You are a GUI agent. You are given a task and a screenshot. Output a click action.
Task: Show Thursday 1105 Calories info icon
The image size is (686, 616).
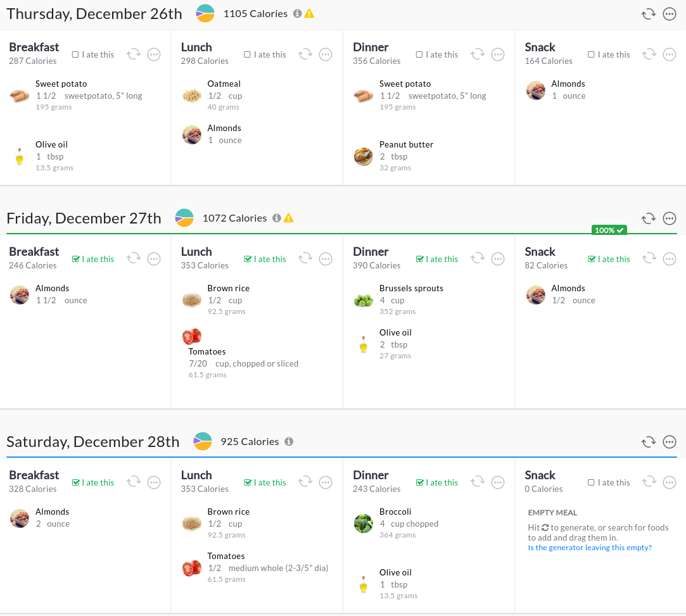[298, 13]
